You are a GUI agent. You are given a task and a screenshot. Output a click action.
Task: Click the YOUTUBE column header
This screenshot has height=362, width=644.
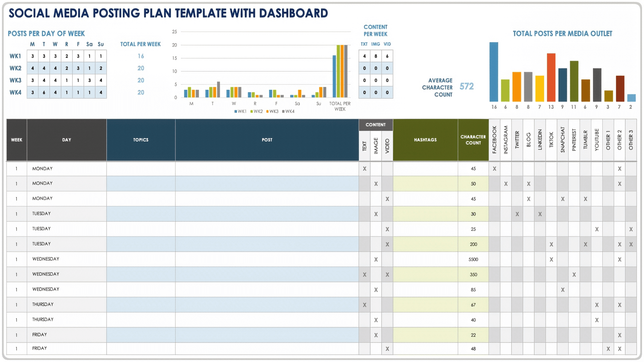click(x=596, y=140)
